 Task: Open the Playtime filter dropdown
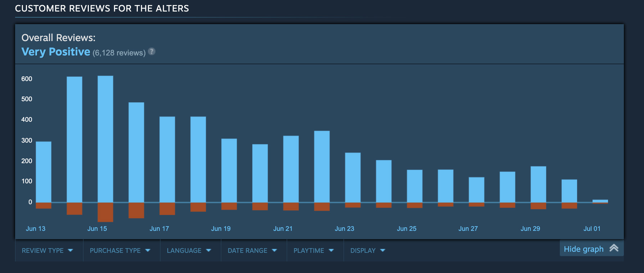coord(314,250)
